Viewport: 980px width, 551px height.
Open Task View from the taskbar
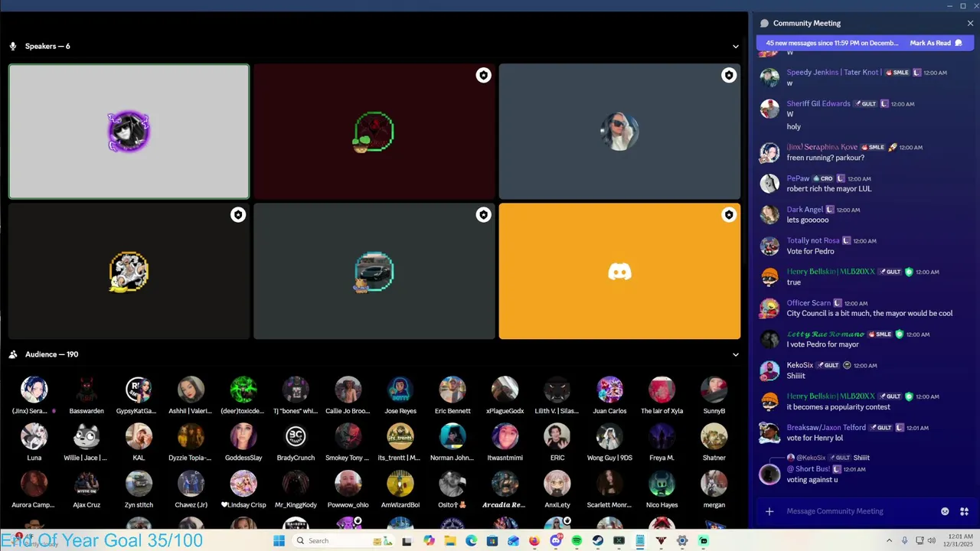click(x=407, y=541)
